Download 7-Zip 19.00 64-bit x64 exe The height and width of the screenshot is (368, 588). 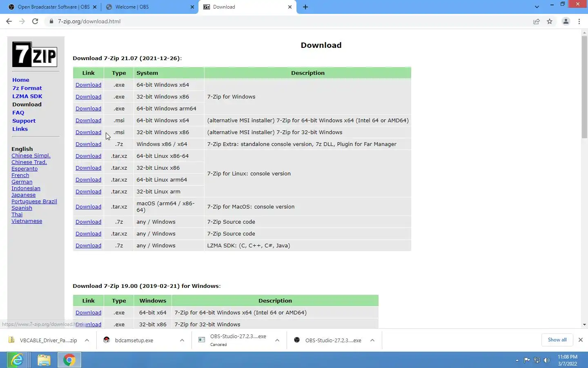pos(88,313)
